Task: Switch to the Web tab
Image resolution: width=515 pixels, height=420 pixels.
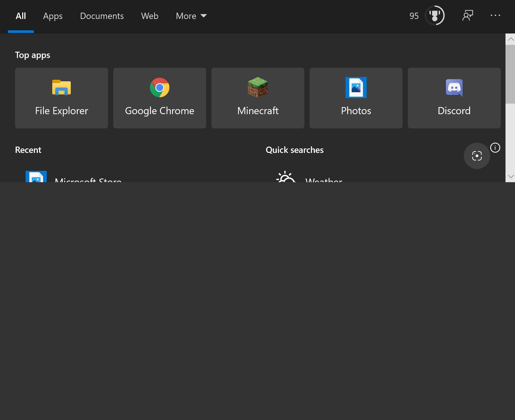Action: tap(150, 16)
